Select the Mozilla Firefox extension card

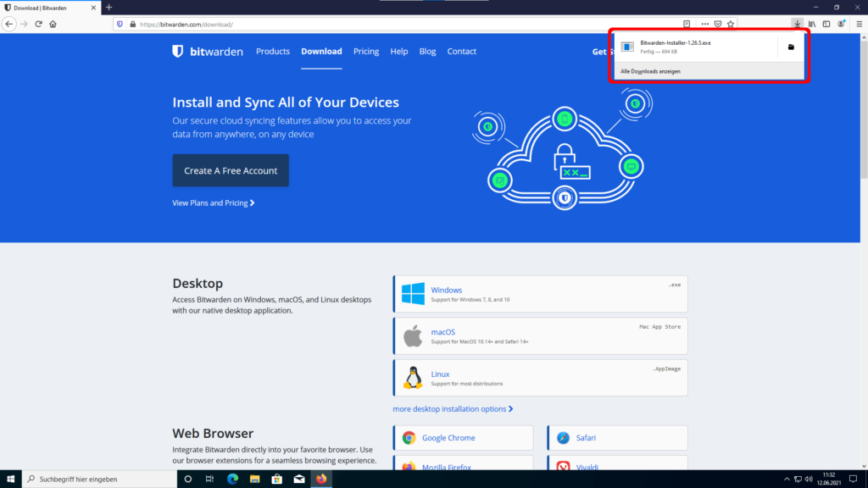(464, 463)
